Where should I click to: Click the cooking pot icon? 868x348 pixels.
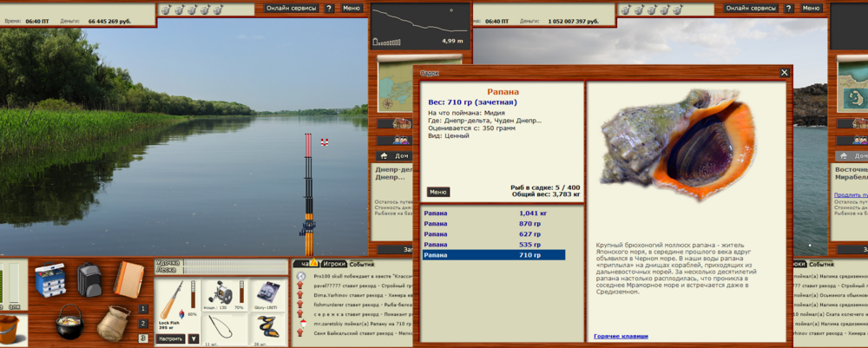click(x=69, y=323)
